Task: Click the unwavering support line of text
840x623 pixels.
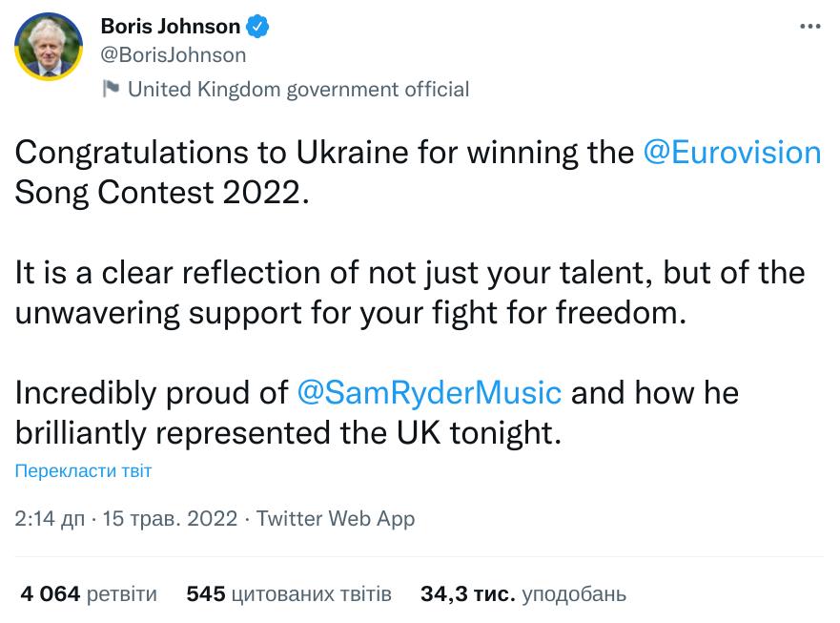Action: pos(351,312)
